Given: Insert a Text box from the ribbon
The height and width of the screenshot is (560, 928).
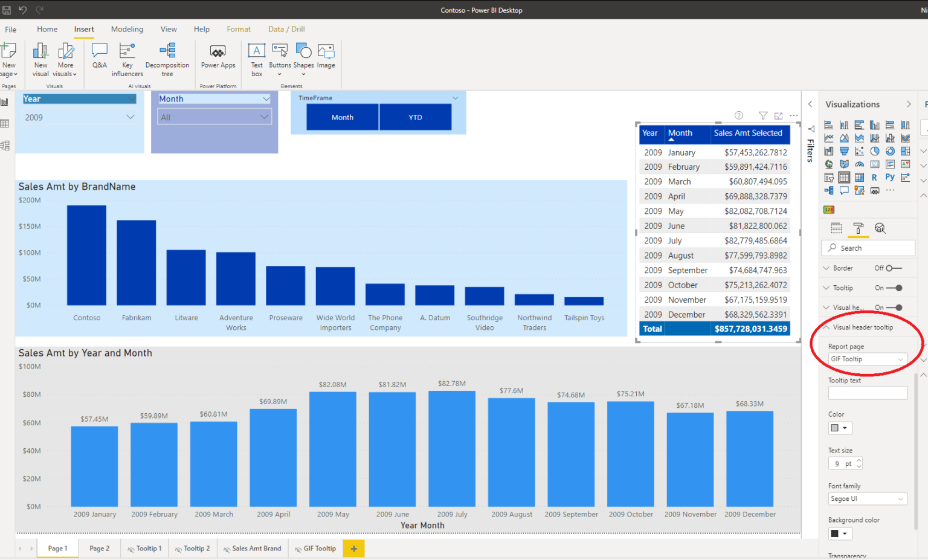Looking at the screenshot, I should (256, 59).
